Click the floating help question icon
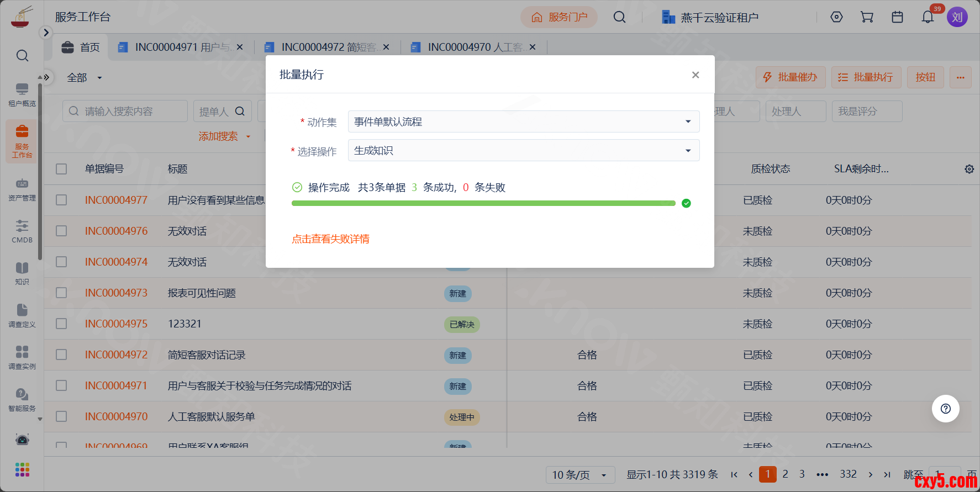 (x=945, y=409)
